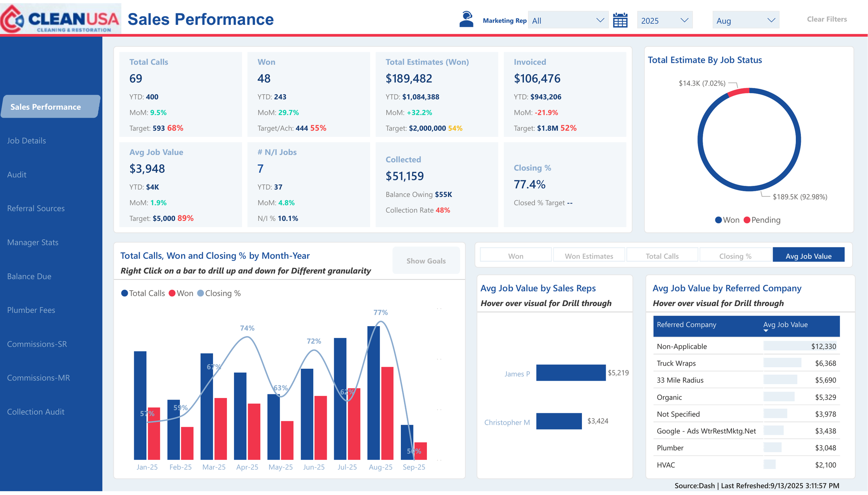The width and height of the screenshot is (868, 495).
Task: Click the 77% closing rate data label
Action: click(x=381, y=312)
